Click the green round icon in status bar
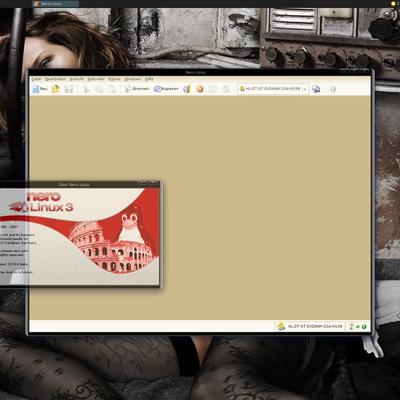400x400 pixels. pos(364,327)
